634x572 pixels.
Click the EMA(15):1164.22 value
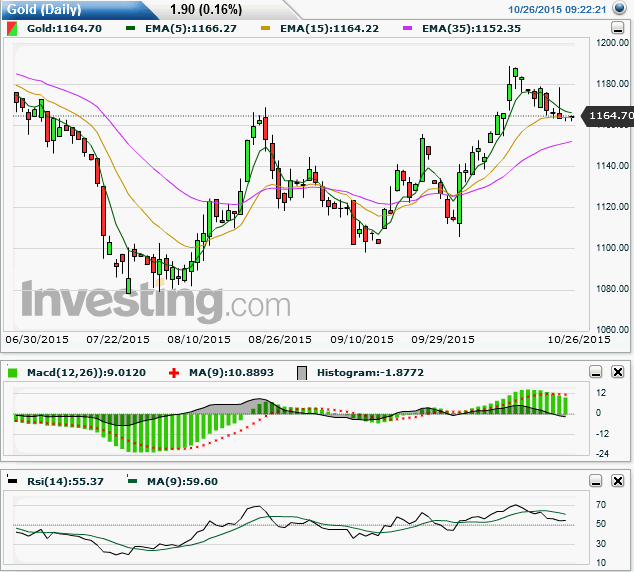tap(330, 29)
